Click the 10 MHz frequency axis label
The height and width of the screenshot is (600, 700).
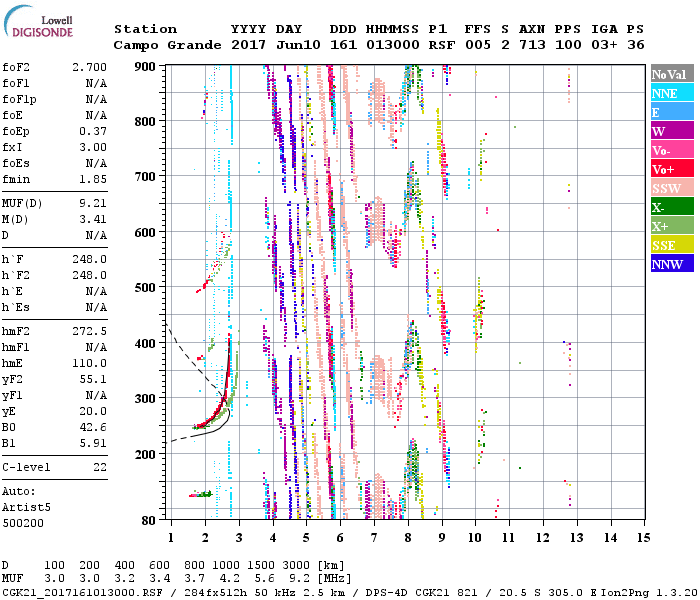(475, 538)
